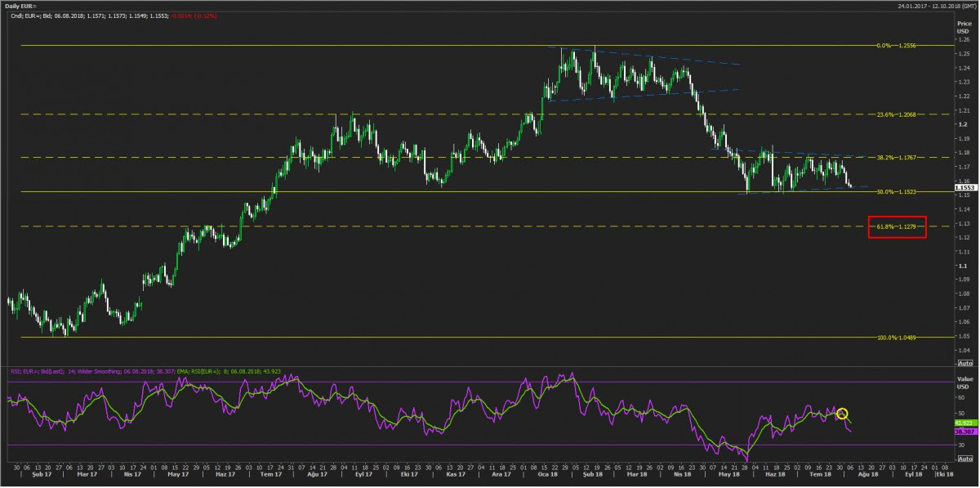Click the magenta RSI value tag 38.307
Viewport: 980px width, 488px height.
pyautogui.click(x=964, y=430)
